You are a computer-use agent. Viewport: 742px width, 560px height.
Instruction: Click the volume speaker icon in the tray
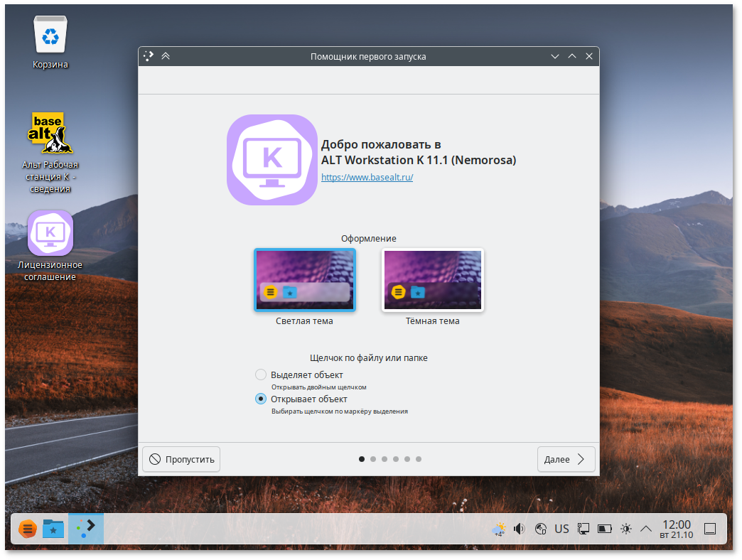520,529
